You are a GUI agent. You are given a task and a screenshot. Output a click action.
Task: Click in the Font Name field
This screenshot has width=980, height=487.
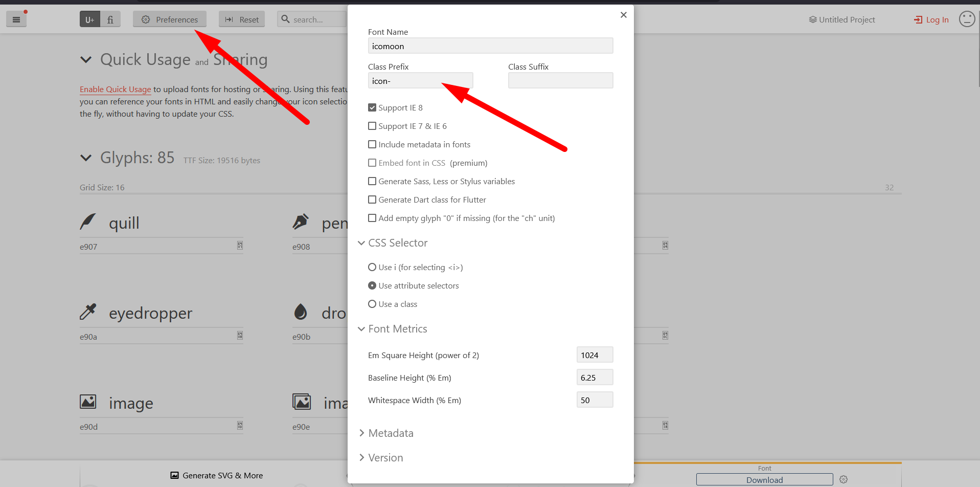(x=490, y=46)
